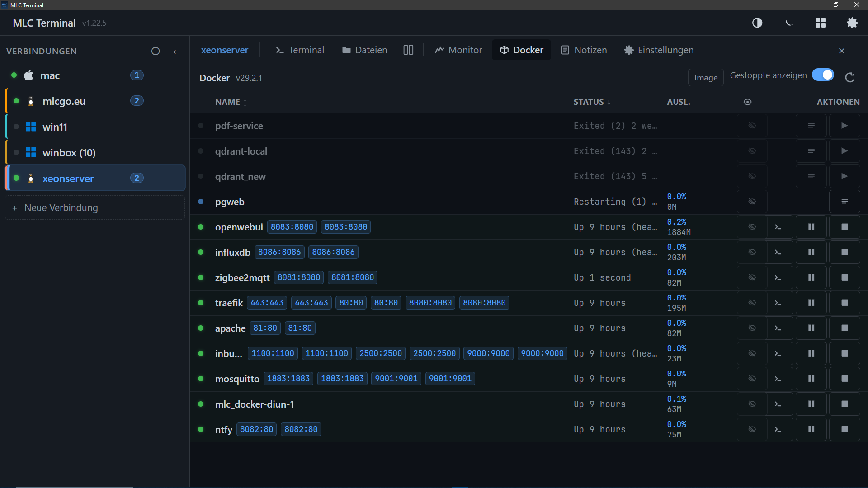The width and height of the screenshot is (868, 488).
Task: Switch to dark mode via moon icon
Action: point(789,23)
